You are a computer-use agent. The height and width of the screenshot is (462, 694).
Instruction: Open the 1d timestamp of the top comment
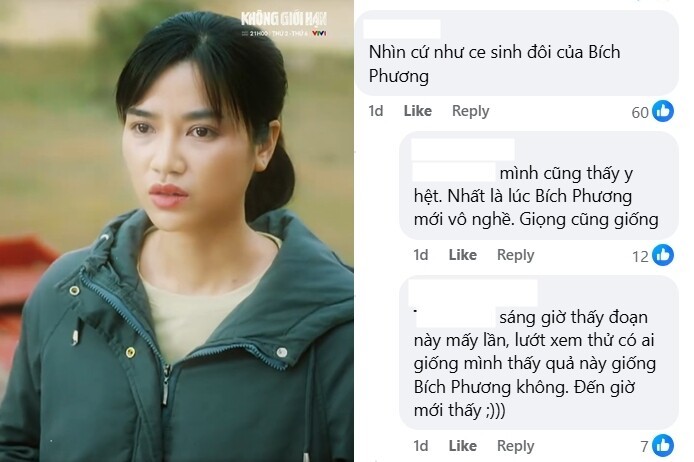point(376,111)
